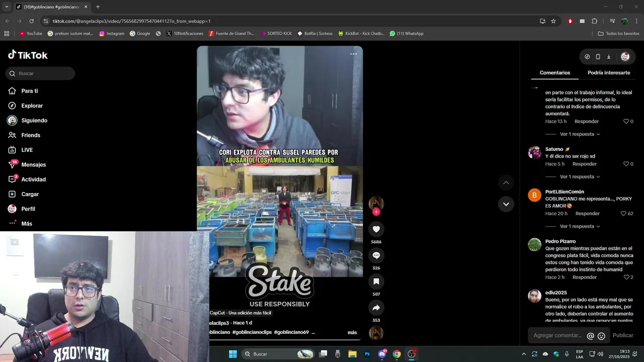Open Todos los favoritos folder

tap(618, 34)
